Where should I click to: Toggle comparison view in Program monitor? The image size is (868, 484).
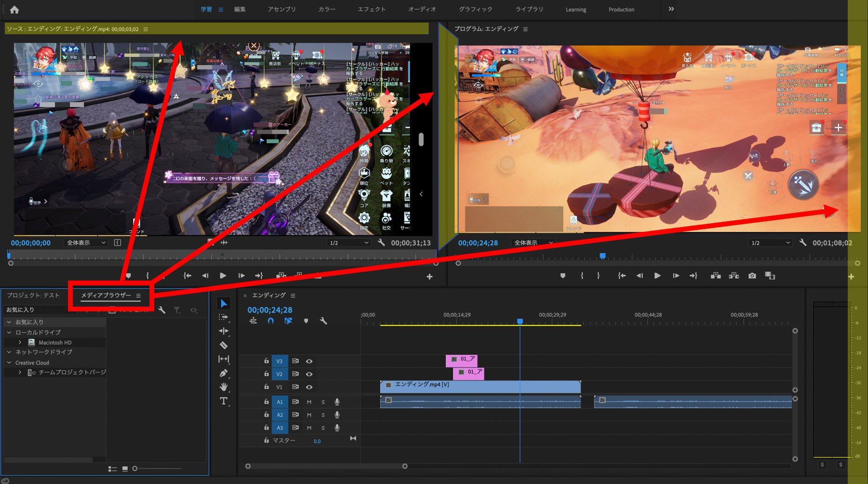pos(770,276)
